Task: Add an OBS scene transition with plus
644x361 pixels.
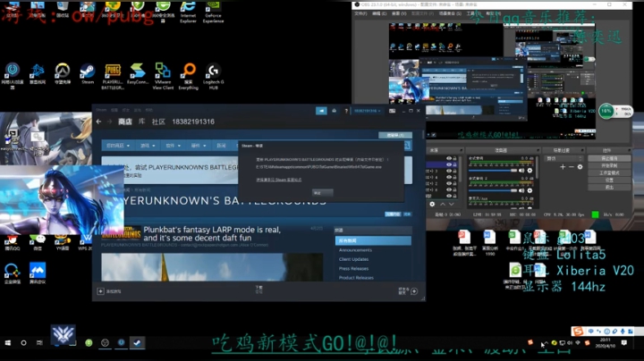Action: [x=563, y=166]
